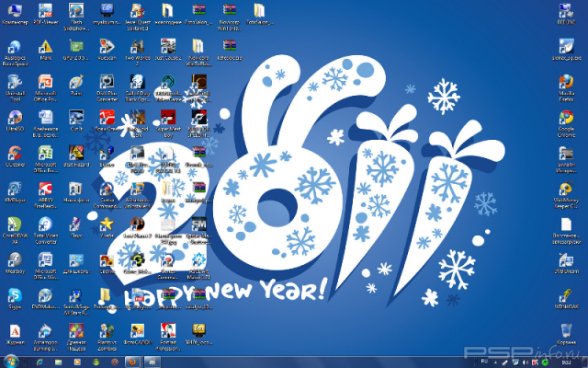The width and height of the screenshot is (588, 368).
Task: Open the Uninstall Tool shortcut
Action: (x=15, y=82)
